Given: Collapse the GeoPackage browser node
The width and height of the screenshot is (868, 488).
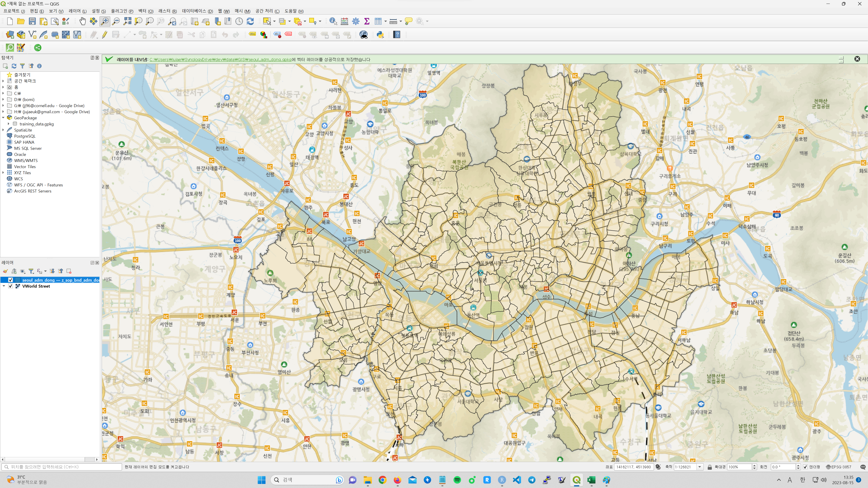Looking at the screenshot, I should point(3,118).
